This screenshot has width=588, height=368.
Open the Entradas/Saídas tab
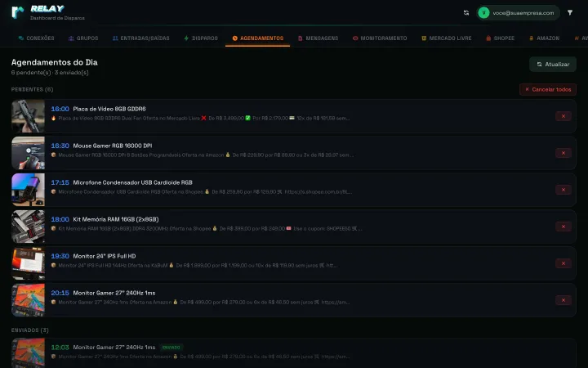click(x=141, y=38)
